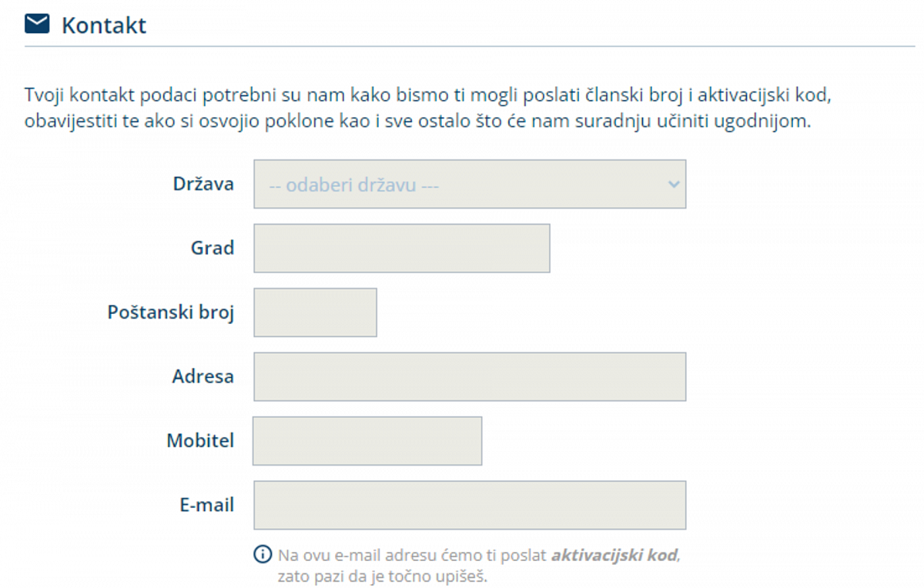Click the bold "aktivacijski kod" hint text
The image size is (924, 588).
click(x=615, y=555)
